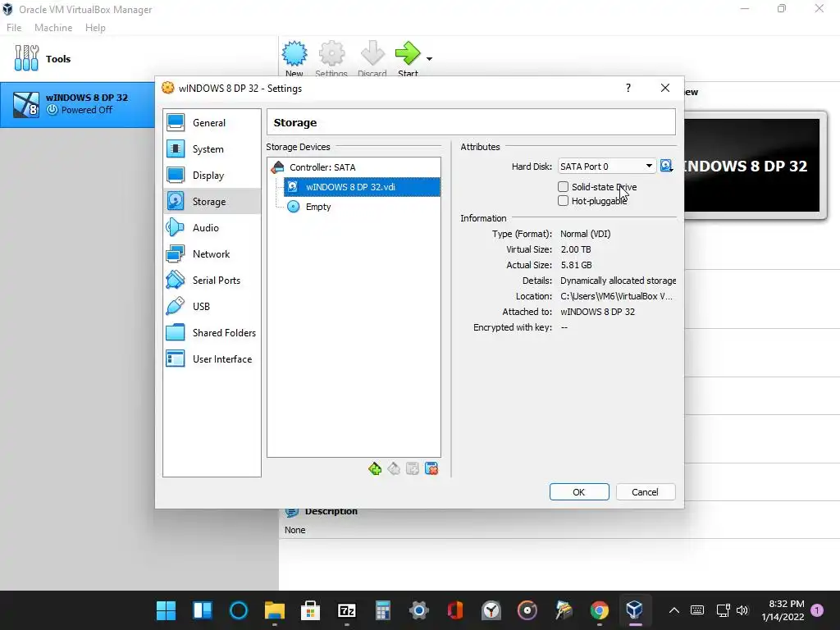
Task: Close the Settings dialog
Action: [664, 88]
